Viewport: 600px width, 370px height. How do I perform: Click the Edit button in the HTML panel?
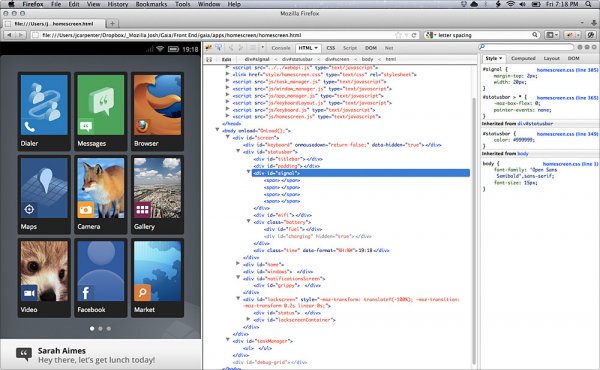[227, 59]
